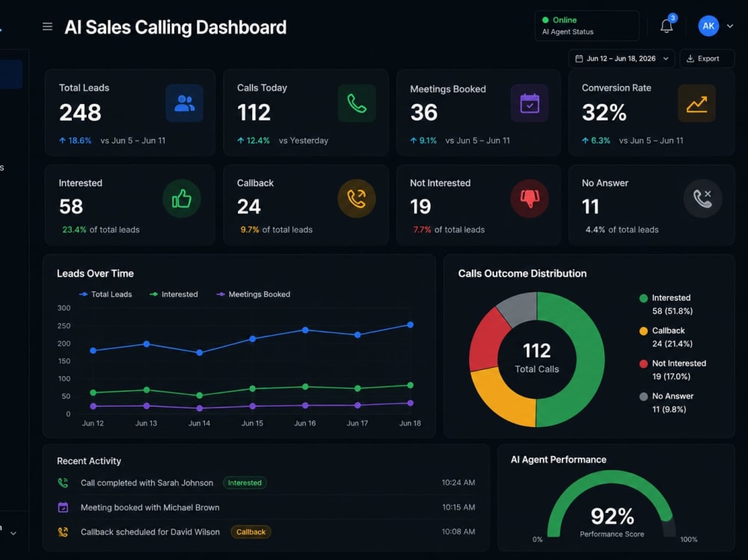
Task: Click the No Answer missed-call icon
Action: tap(702, 198)
